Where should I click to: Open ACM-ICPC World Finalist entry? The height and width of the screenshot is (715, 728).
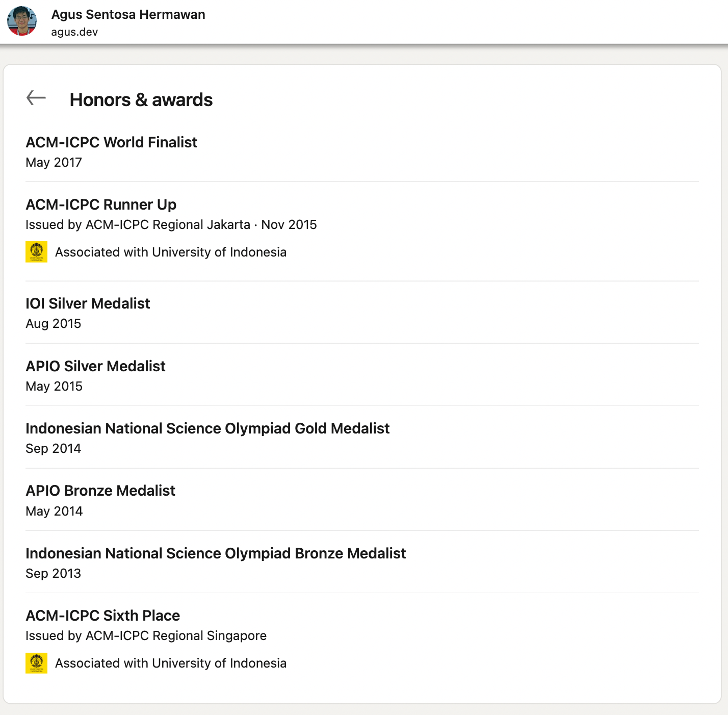[111, 142]
